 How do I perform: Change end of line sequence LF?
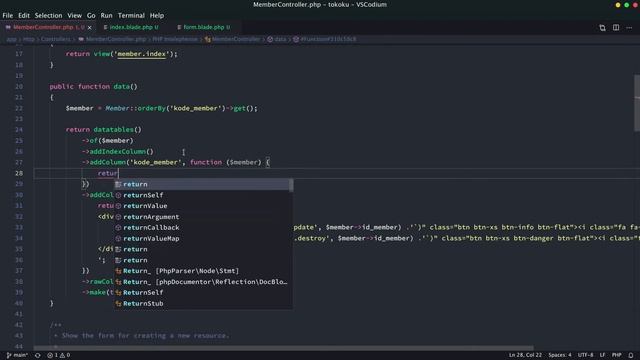[602, 355]
